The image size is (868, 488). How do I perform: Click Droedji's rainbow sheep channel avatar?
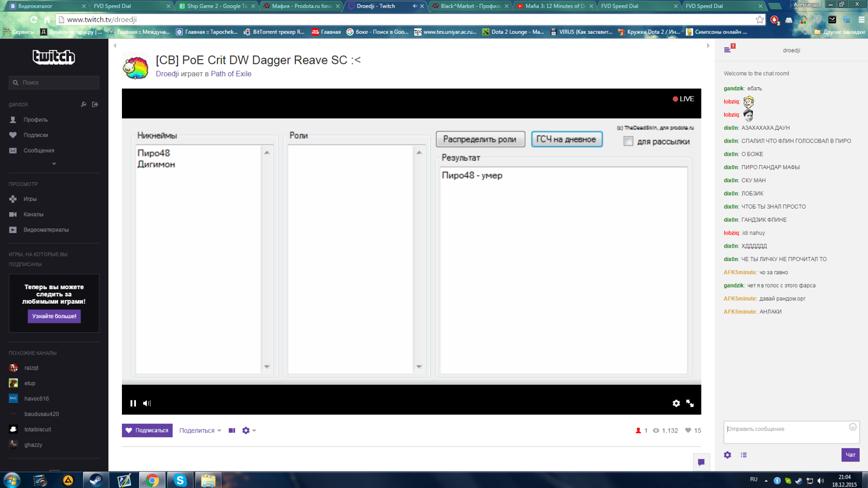pyautogui.click(x=135, y=66)
